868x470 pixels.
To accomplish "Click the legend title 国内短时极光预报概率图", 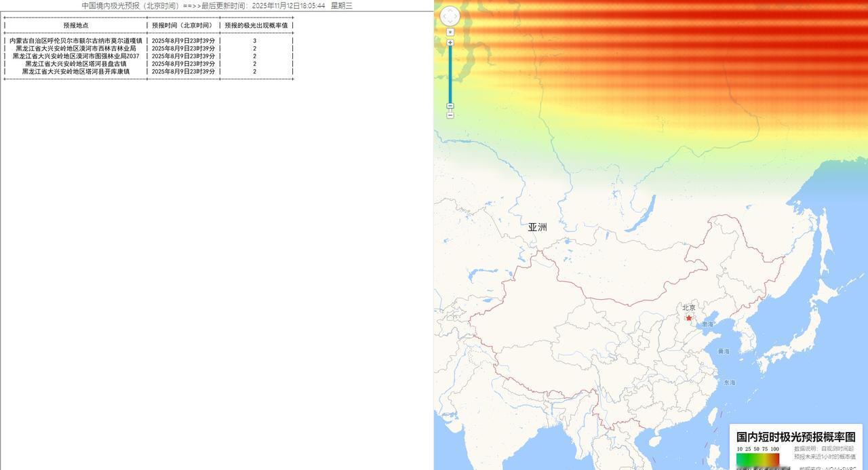I will pos(795,437).
